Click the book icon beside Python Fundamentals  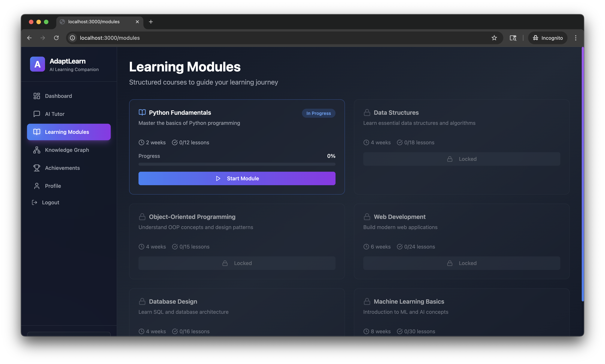click(142, 113)
